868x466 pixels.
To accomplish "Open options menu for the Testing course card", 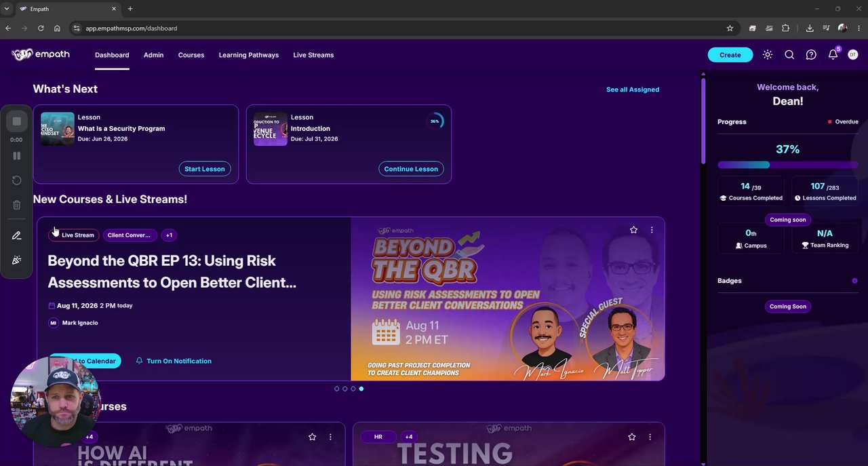I will tap(650, 437).
